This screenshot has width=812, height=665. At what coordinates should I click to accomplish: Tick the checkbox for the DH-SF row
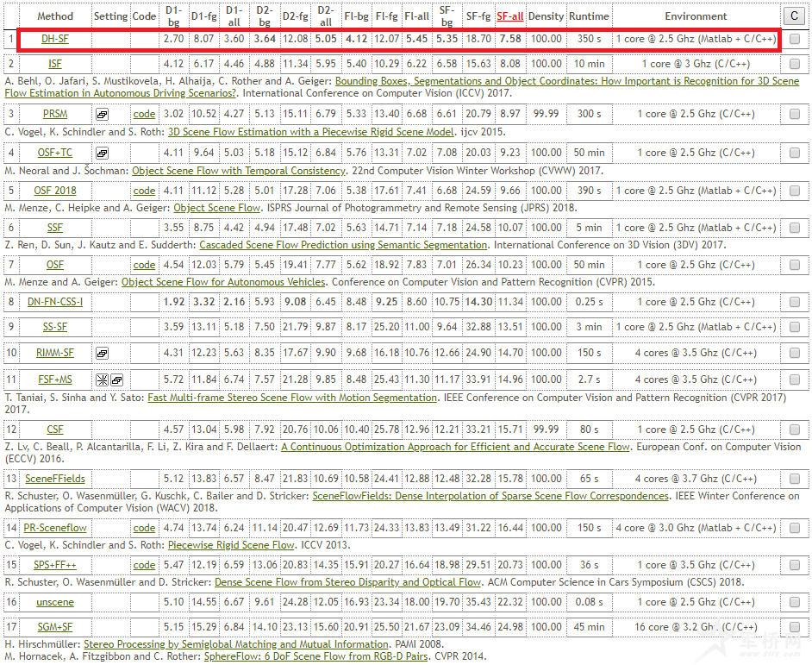pyautogui.click(x=794, y=40)
